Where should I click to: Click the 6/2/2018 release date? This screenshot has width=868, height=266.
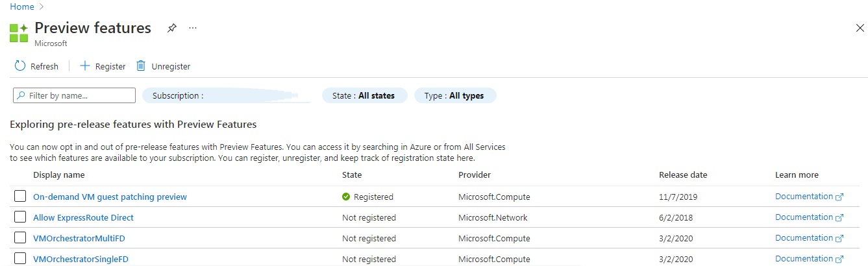point(676,217)
